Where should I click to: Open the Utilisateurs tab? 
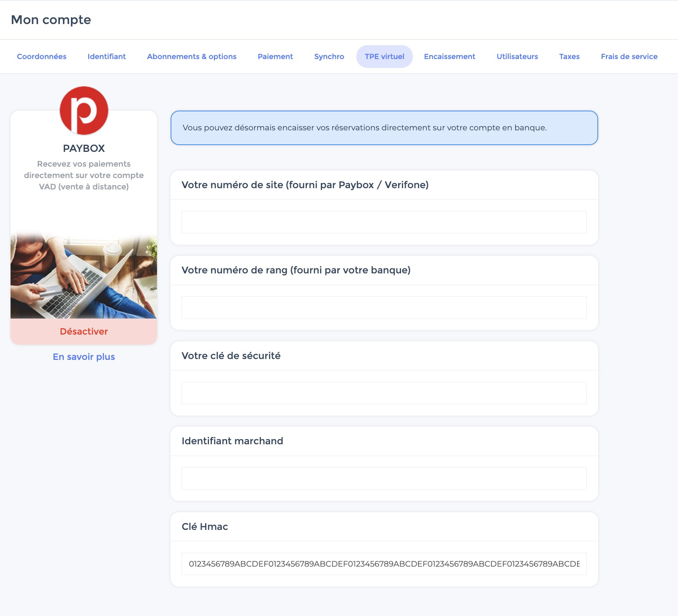pyautogui.click(x=517, y=57)
